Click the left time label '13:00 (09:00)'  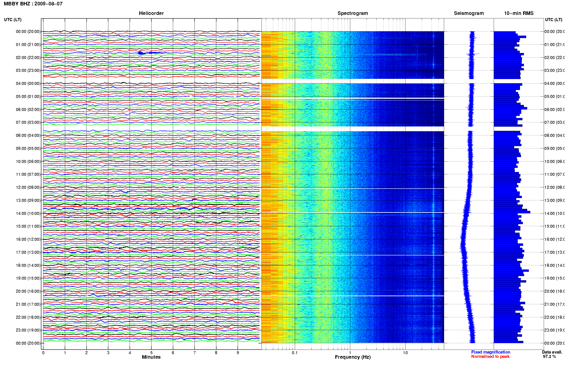click(28, 200)
